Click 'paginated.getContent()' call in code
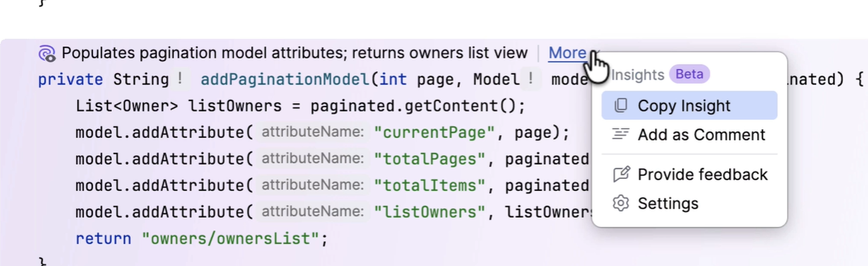Image resolution: width=868 pixels, height=266 pixels. pyautogui.click(x=414, y=106)
